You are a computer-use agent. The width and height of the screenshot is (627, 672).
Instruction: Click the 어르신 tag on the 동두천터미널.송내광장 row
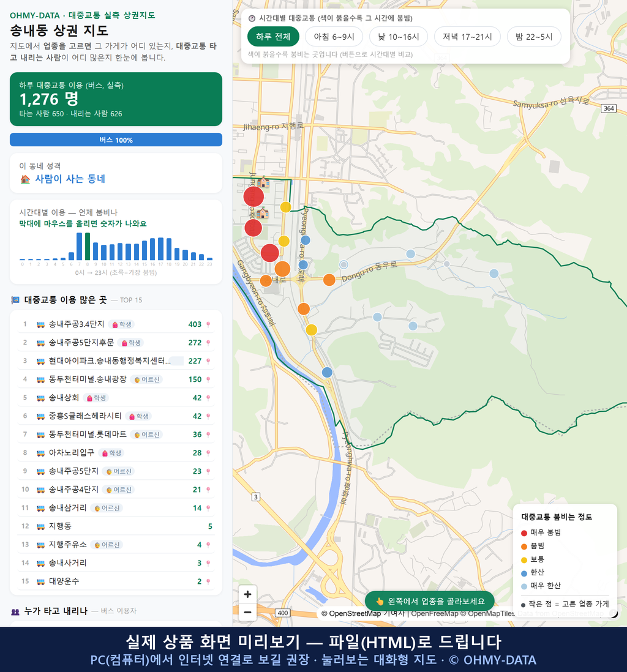coord(147,379)
